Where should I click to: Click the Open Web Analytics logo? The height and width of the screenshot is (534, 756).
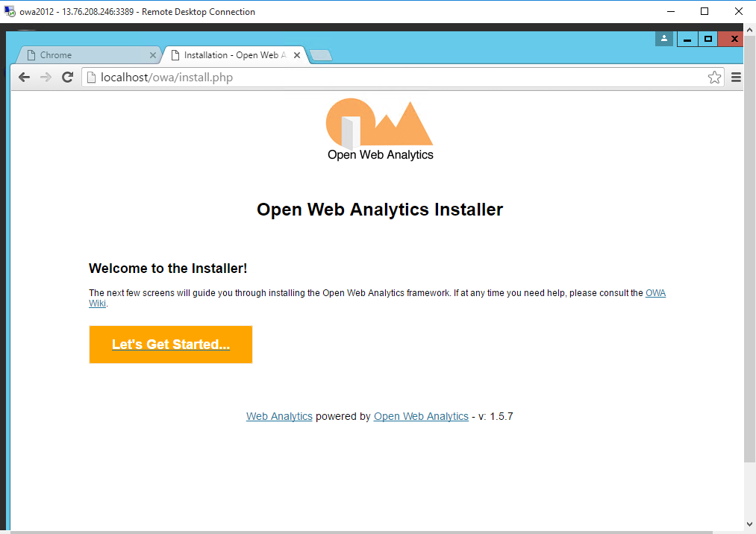(x=379, y=128)
